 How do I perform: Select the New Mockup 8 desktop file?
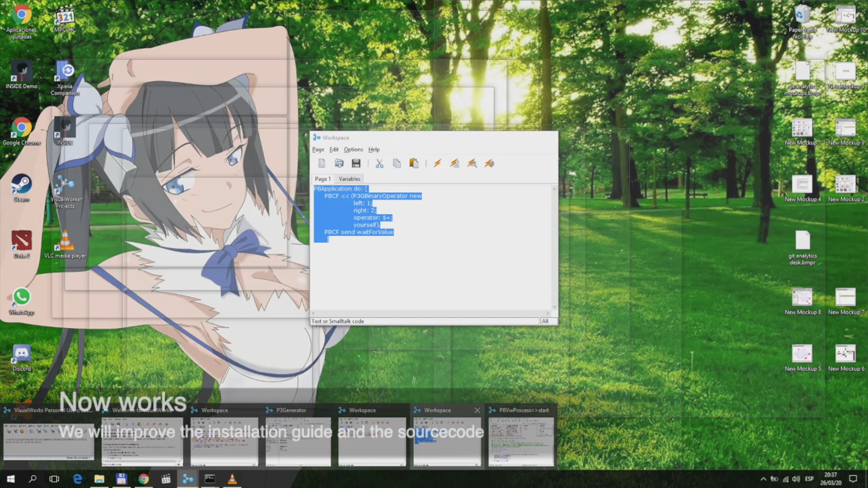pyautogui.click(x=803, y=301)
